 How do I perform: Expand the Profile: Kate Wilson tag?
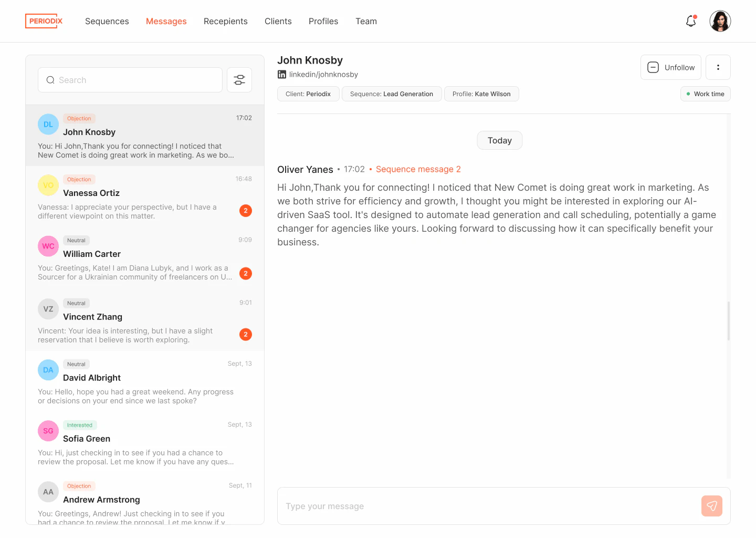tap(481, 94)
